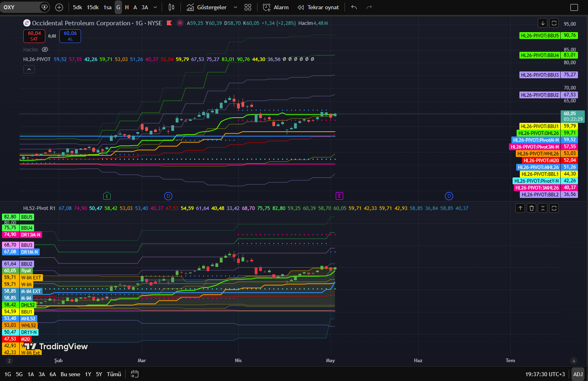Select the 15dk timeframe

(93, 7)
